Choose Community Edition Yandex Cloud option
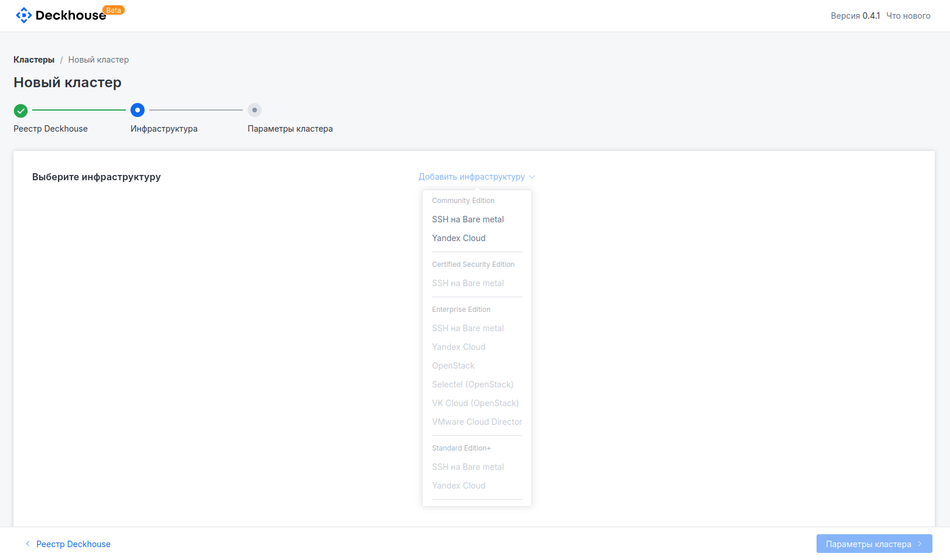Viewport: 950px width, 560px height. click(x=458, y=238)
